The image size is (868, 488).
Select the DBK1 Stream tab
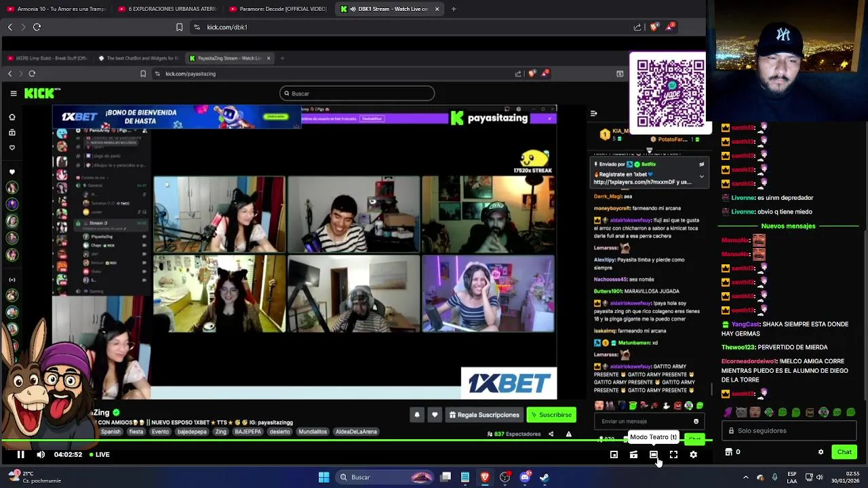click(390, 9)
